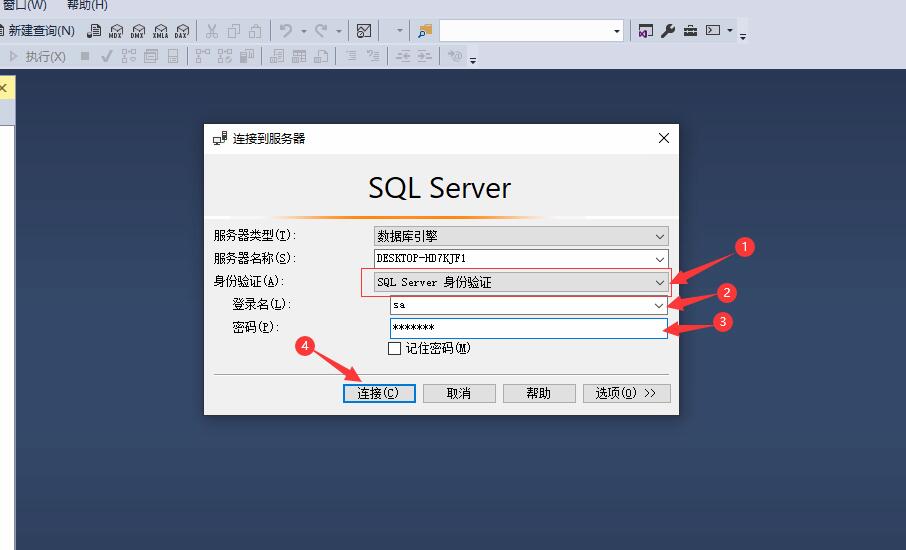
Task: Open the Visual Studio window icon
Action: pyautogui.click(x=645, y=31)
